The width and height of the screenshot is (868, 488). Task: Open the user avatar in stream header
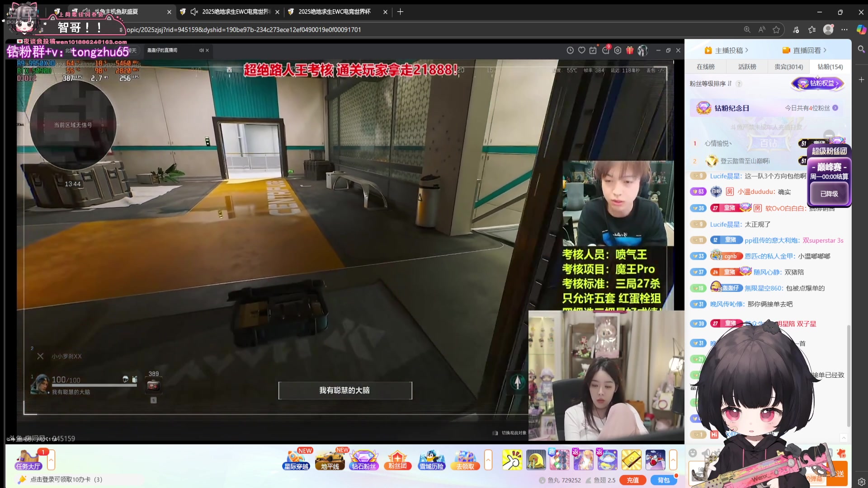642,50
